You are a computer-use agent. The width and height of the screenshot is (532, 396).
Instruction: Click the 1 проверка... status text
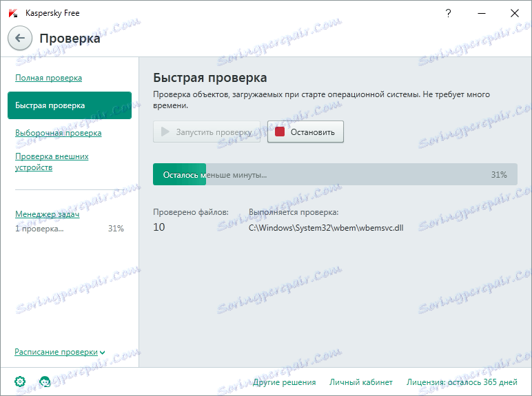pos(39,229)
